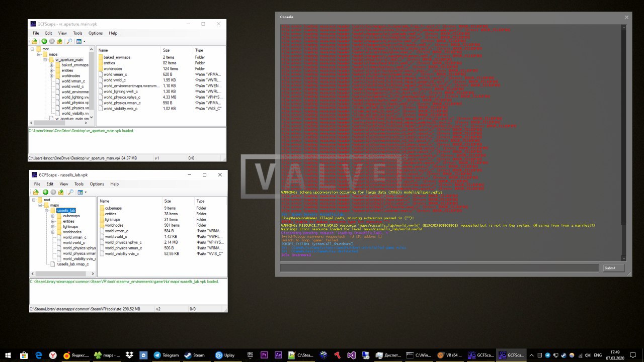Screen dimensions: 644x362
Task: Select cubemaps folder in russells_lab file list
Action: tap(113, 208)
